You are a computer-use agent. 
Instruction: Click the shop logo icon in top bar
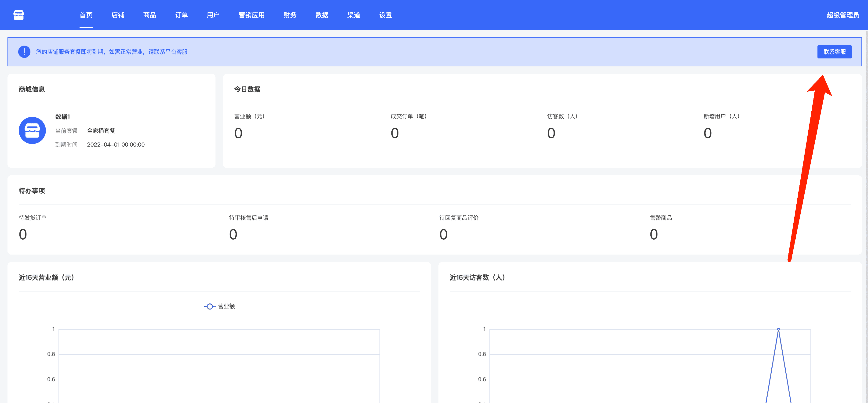click(x=19, y=15)
